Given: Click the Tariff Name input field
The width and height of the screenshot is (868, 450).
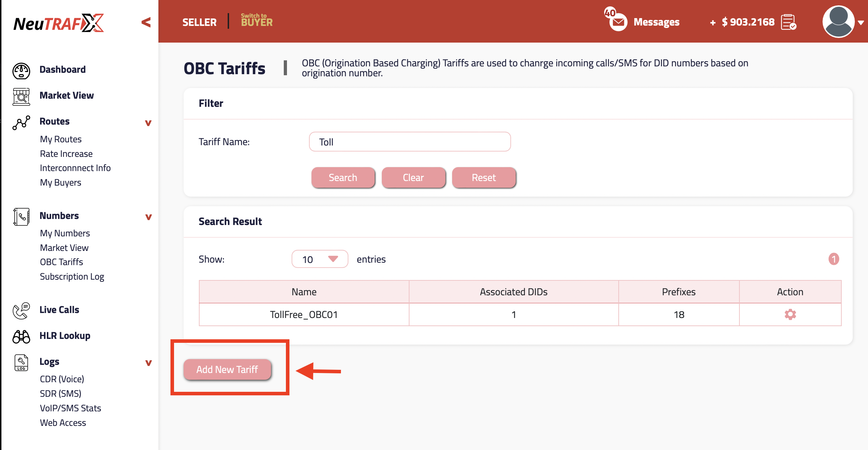Looking at the screenshot, I should click(x=409, y=142).
